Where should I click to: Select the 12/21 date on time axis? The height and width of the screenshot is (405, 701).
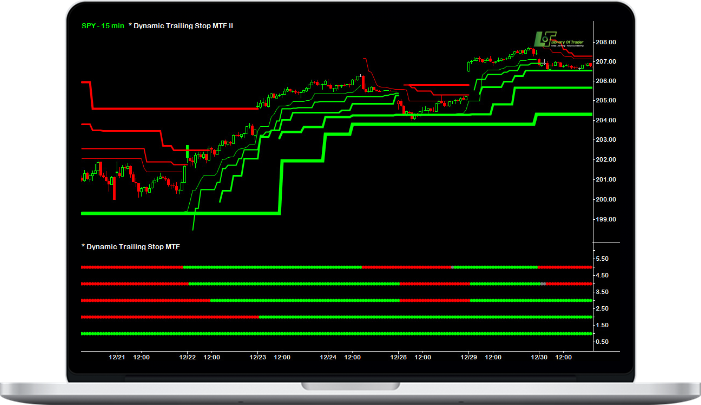click(x=117, y=357)
